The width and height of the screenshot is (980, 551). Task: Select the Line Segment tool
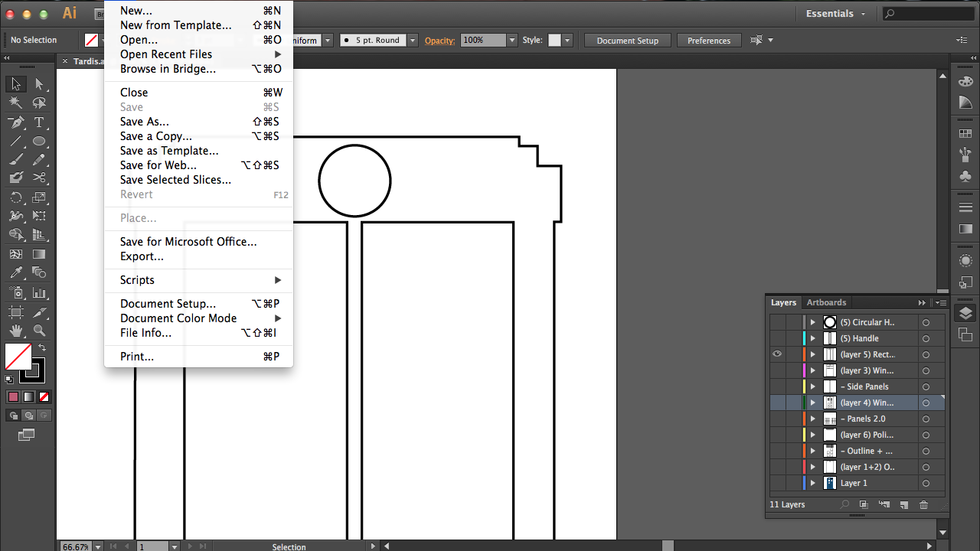16,142
